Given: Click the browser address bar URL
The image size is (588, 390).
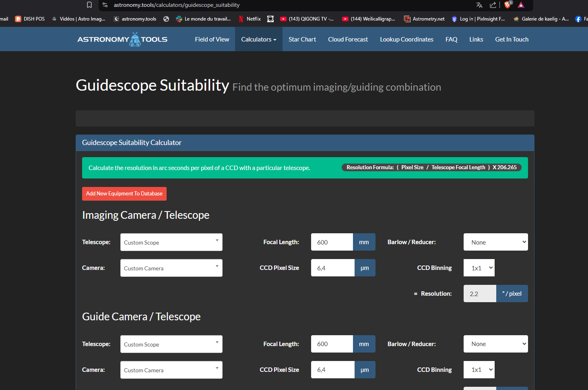Looking at the screenshot, I should click(x=177, y=5).
